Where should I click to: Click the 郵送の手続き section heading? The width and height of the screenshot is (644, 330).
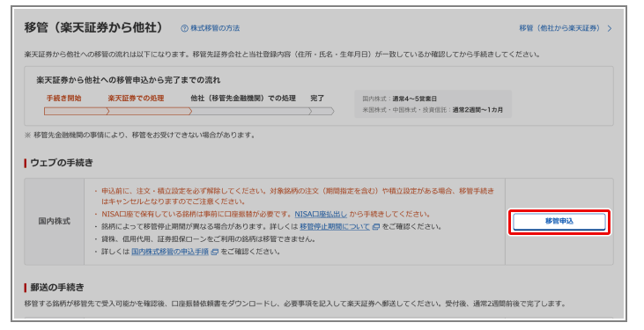(x=57, y=288)
